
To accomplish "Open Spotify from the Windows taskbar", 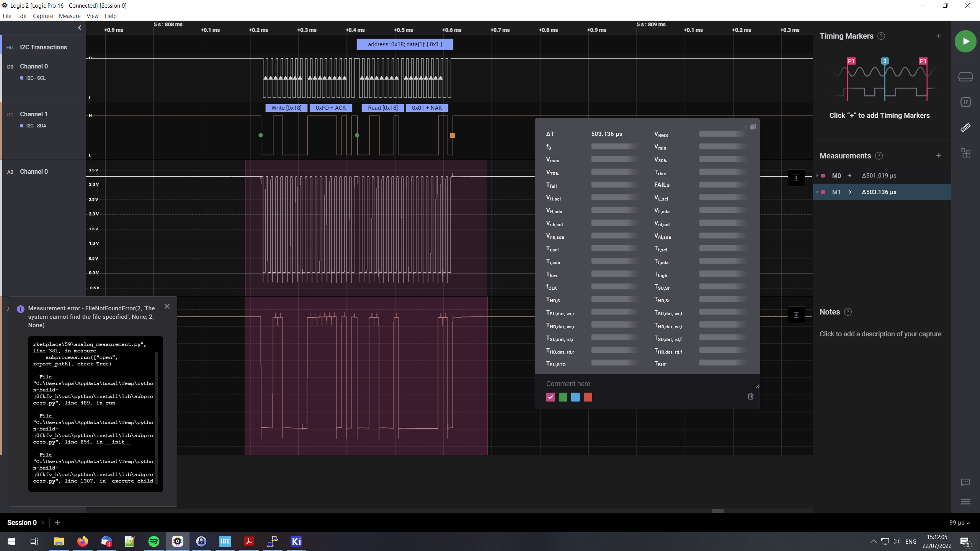I will click(154, 541).
